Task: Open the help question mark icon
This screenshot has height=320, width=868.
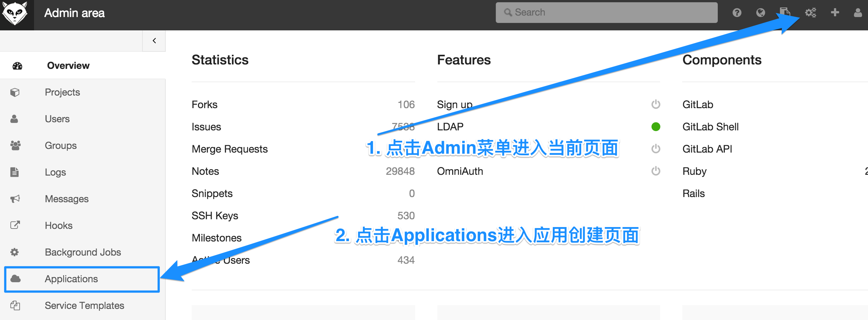Action: [x=737, y=13]
